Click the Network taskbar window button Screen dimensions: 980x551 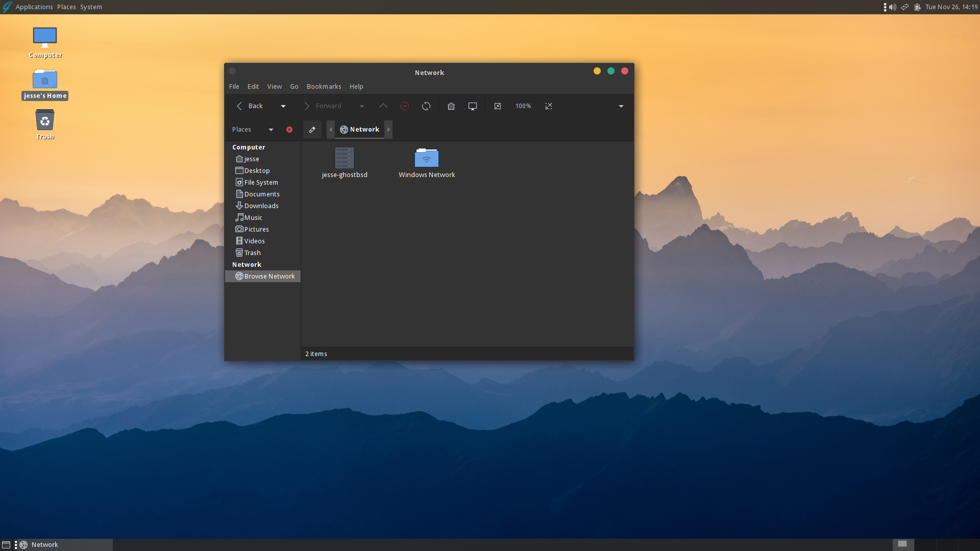[x=65, y=545]
